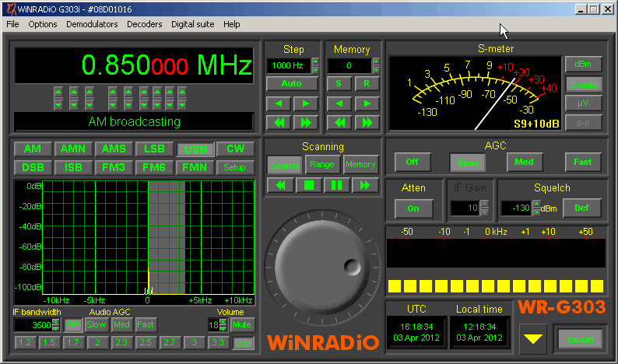Select FM3 demodulation mode
This screenshot has height=364, width=618.
click(x=114, y=167)
